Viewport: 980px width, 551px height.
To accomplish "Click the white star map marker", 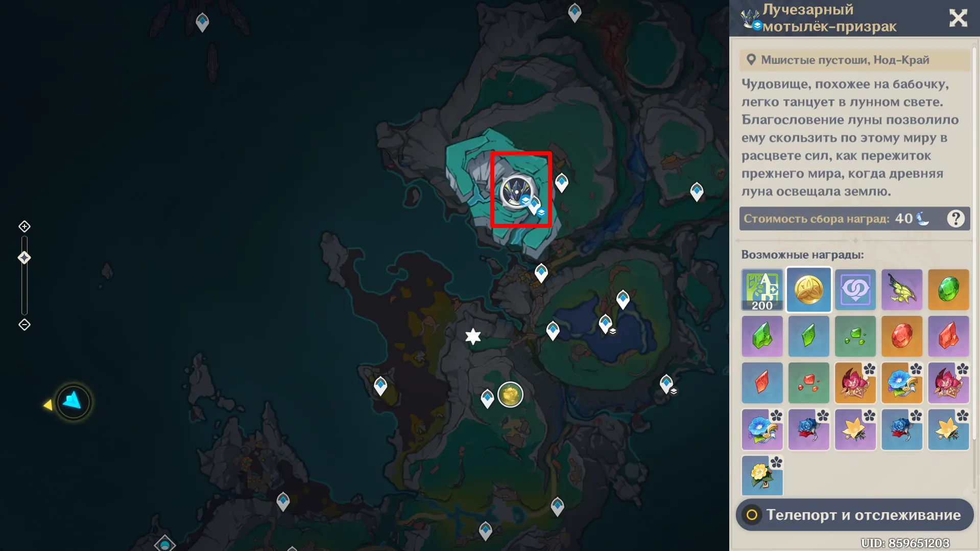I will [473, 336].
